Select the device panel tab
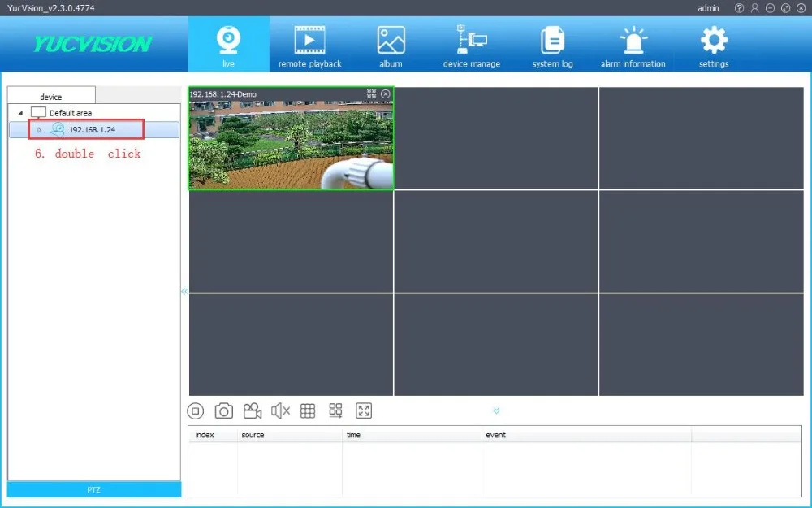The image size is (812, 508). 51,97
